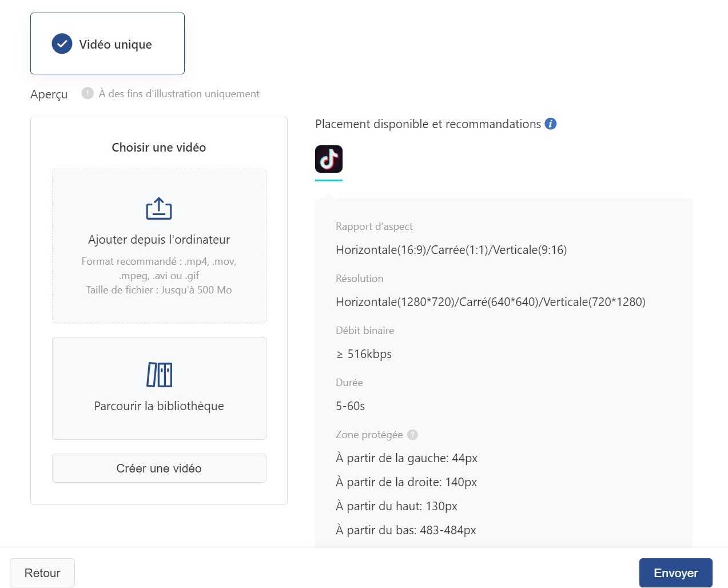Viewport: 728px width, 588px height.
Task: Click the library books icon
Action: pyautogui.click(x=159, y=375)
